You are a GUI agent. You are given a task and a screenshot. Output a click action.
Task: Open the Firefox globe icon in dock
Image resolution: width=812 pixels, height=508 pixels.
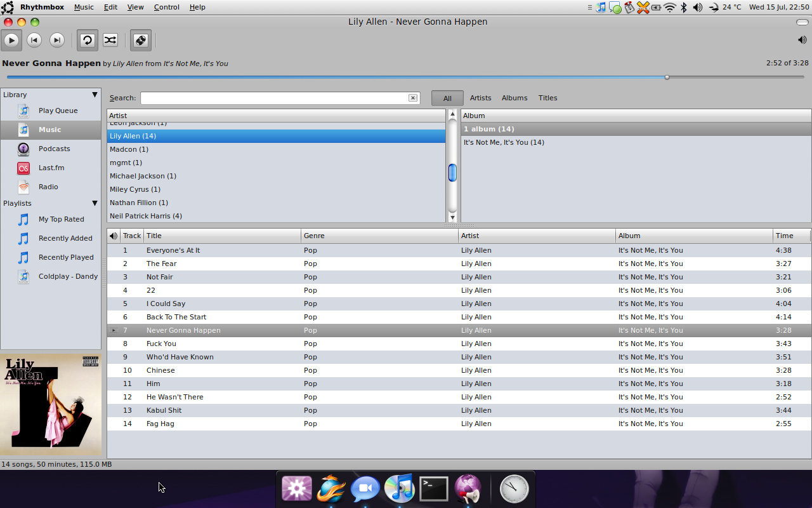(x=331, y=489)
